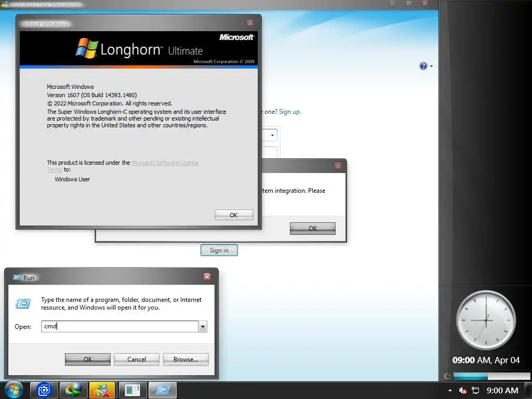The height and width of the screenshot is (399, 532).
Task: Click the Show Desktop strip beside the clock
Action: pos(529,390)
